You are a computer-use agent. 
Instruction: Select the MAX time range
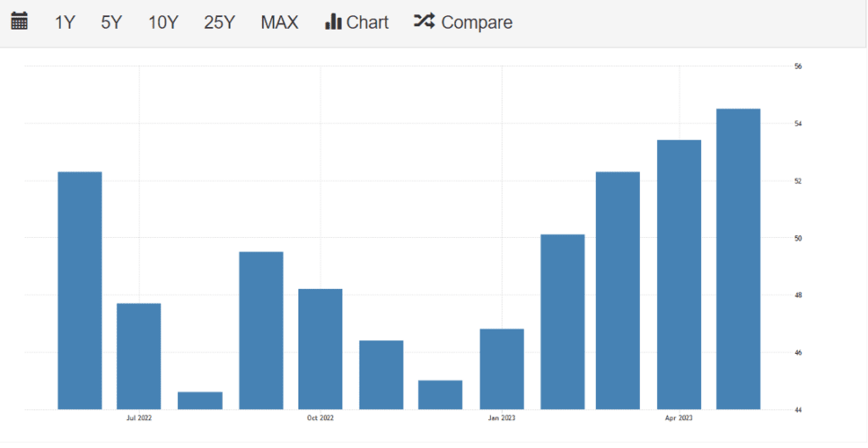[x=280, y=23]
